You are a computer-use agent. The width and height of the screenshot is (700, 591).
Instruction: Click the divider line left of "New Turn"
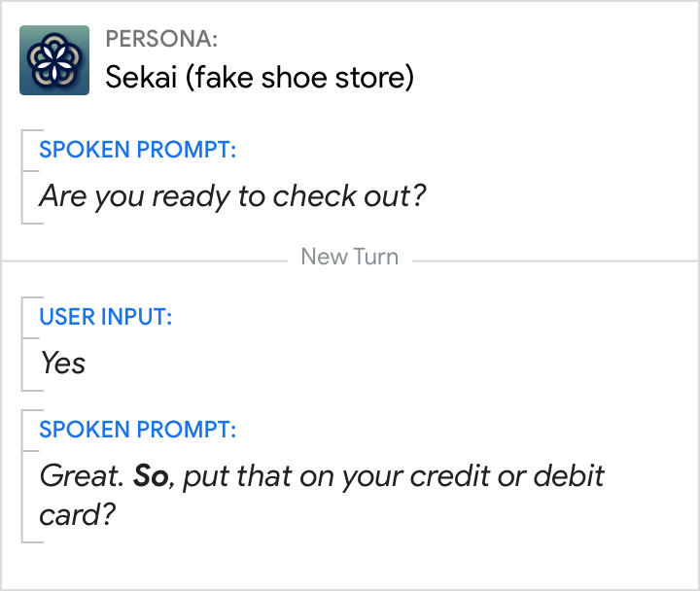146,261
